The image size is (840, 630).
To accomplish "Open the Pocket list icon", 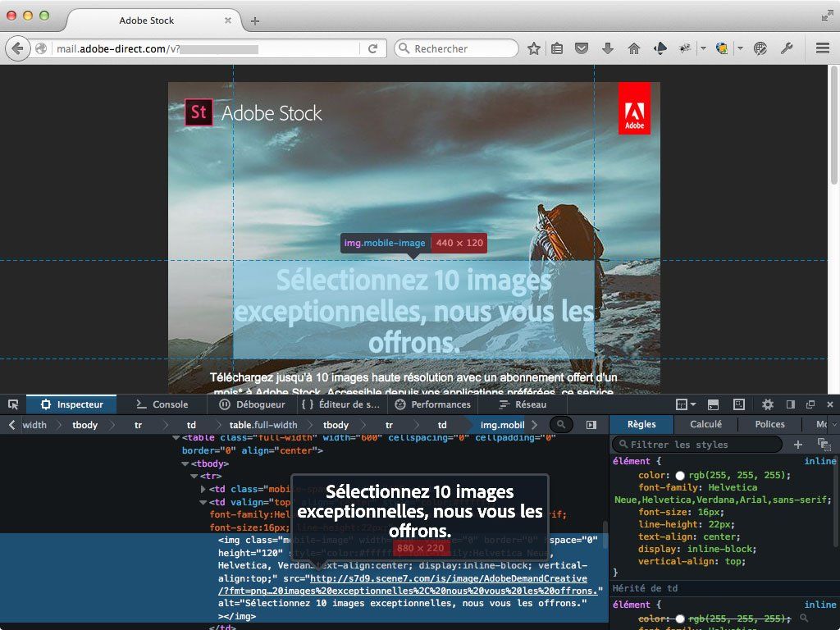I will (582, 48).
